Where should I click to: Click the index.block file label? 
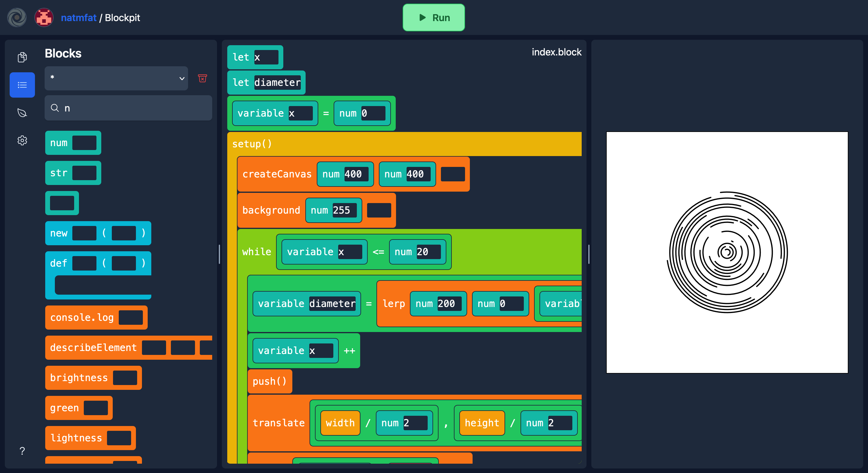557,52
